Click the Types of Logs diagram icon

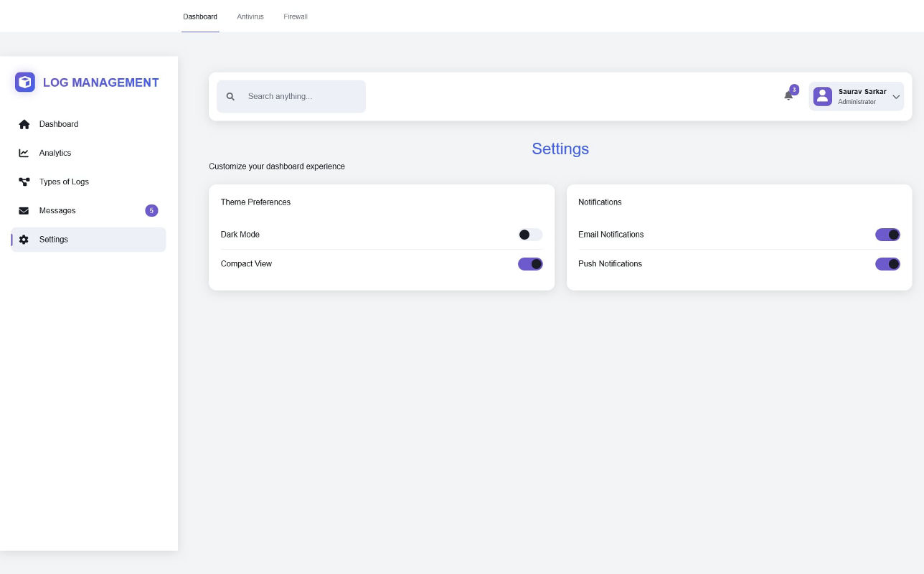[x=24, y=182]
